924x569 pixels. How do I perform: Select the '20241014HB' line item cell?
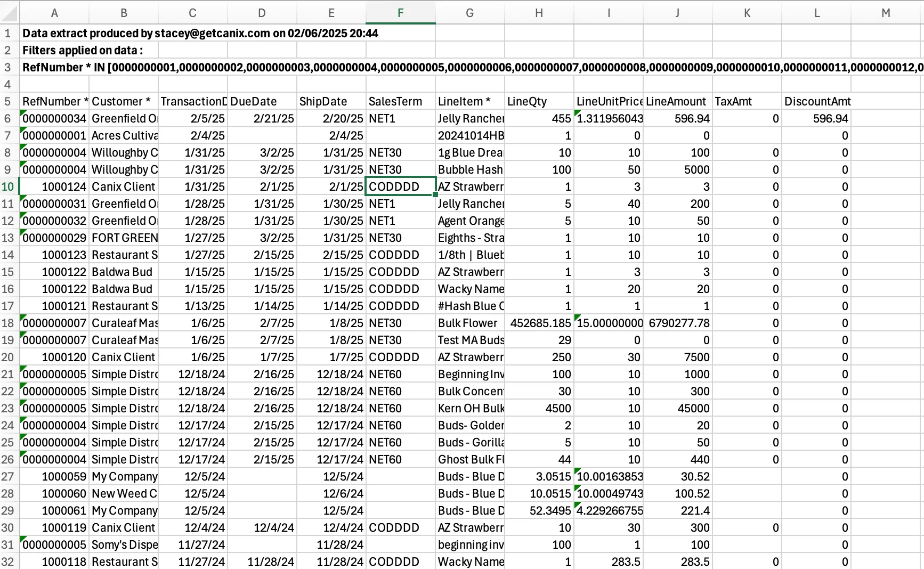click(x=470, y=136)
